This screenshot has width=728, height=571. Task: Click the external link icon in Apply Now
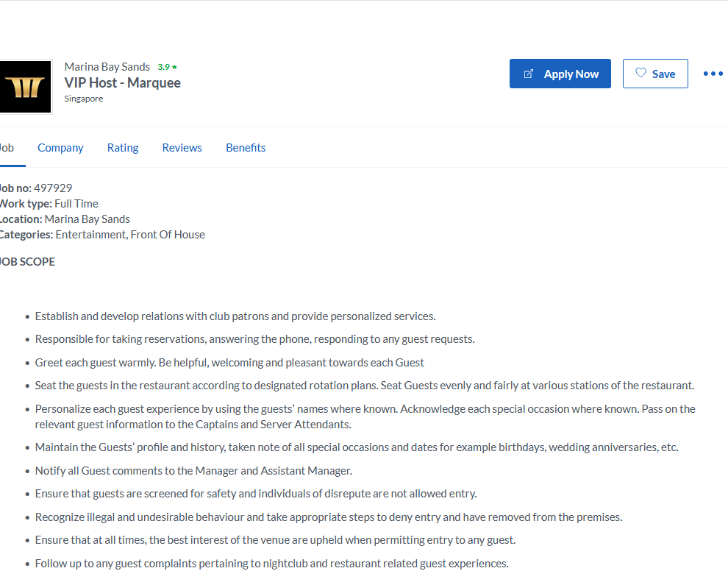(529, 74)
